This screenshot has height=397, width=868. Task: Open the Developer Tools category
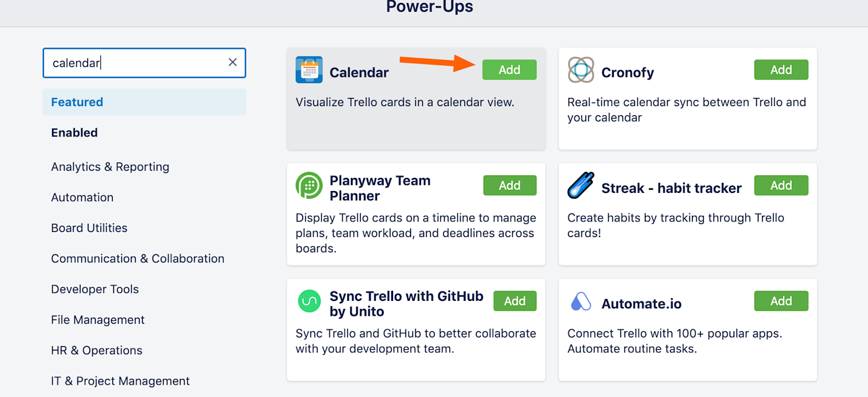pyautogui.click(x=95, y=289)
